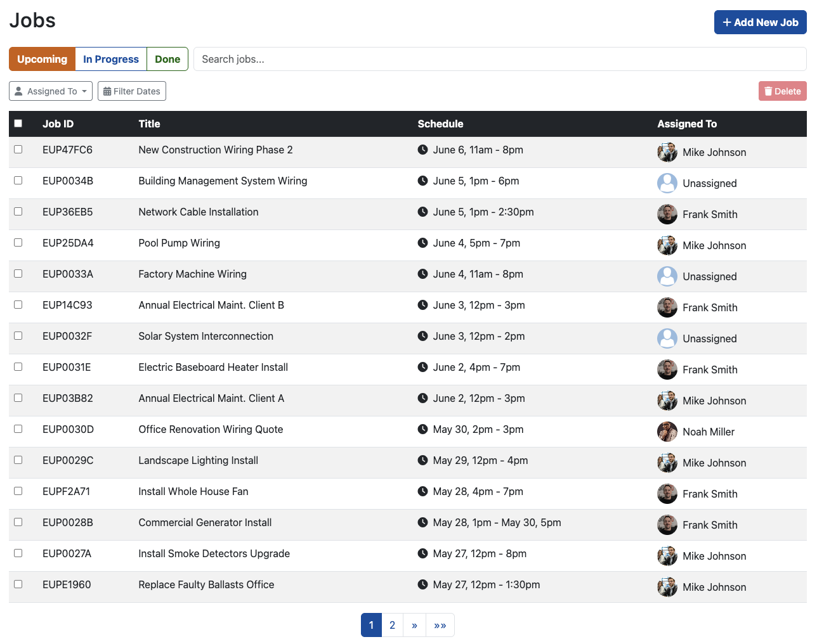
Task: Click the calendar icon on Filter Dates
Action: point(108,91)
